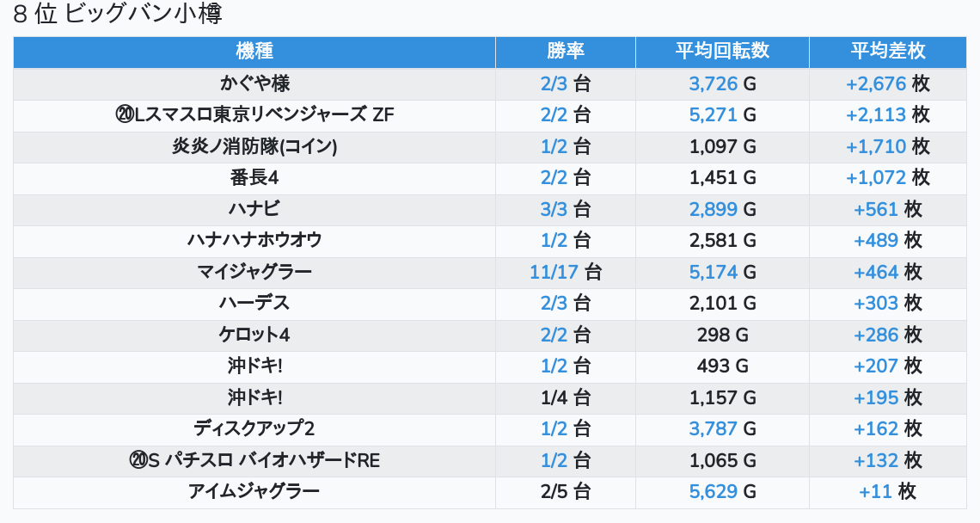The height and width of the screenshot is (523, 980).
Task: Click the 5,271 average spins value
Action: [x=713, y=114]
